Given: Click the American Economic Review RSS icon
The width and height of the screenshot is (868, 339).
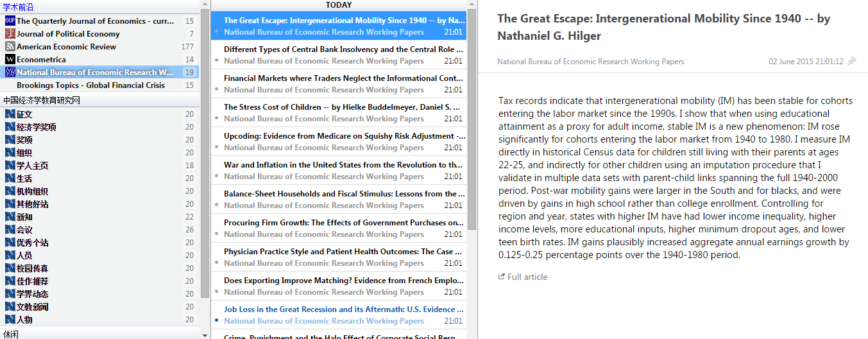Looking at the screenshot, I should pyautogui.click(x=10, y=47).
